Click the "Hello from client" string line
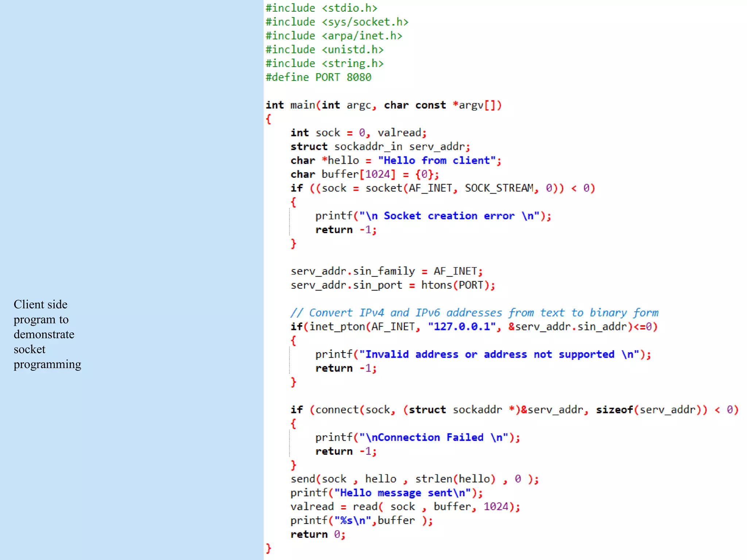Viewport: 747px width, 560px height. (396, 160)
